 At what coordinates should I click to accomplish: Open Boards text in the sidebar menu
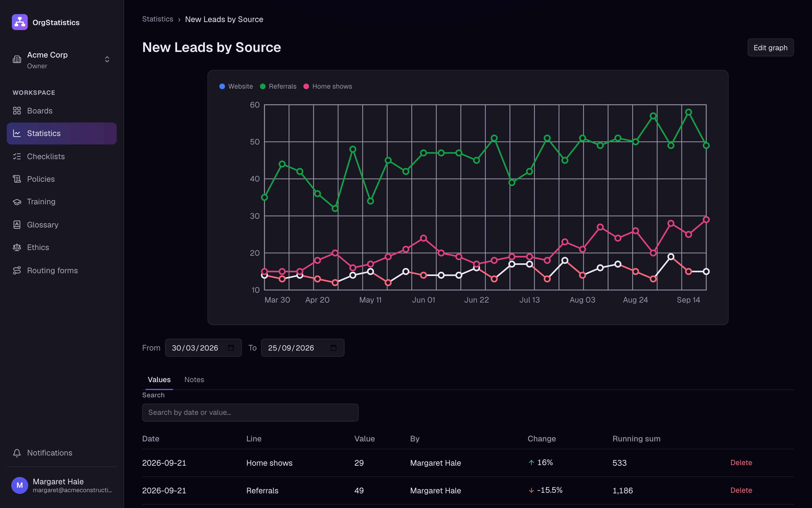39,111
